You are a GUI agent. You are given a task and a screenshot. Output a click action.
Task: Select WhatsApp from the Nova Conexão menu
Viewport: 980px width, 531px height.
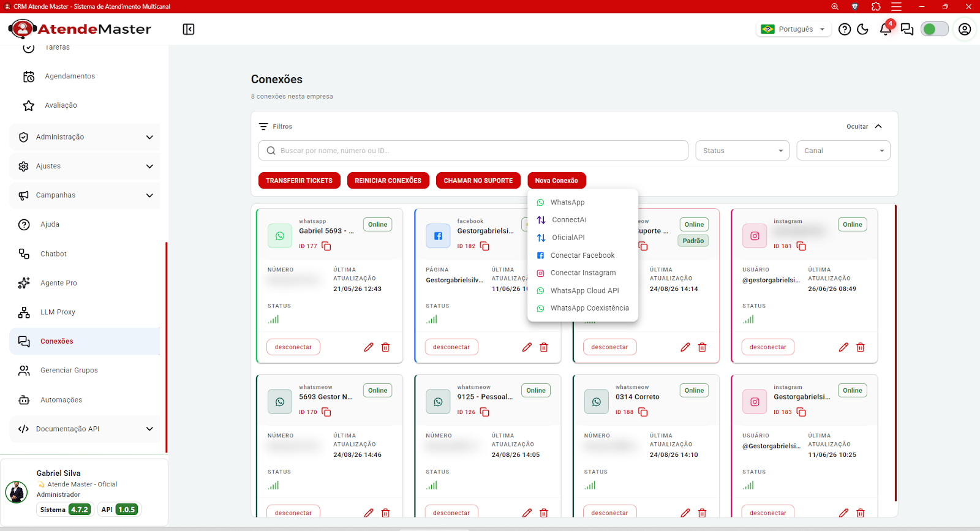(582, 203)
